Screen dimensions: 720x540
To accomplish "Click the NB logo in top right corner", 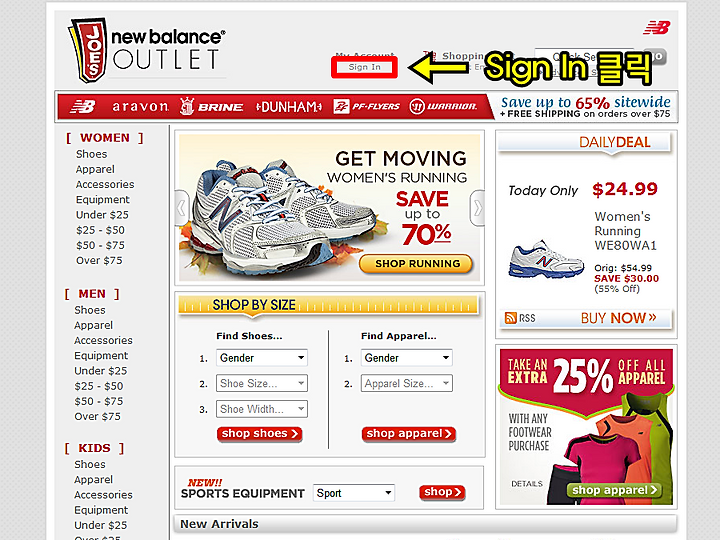I will tap(657, 28).
